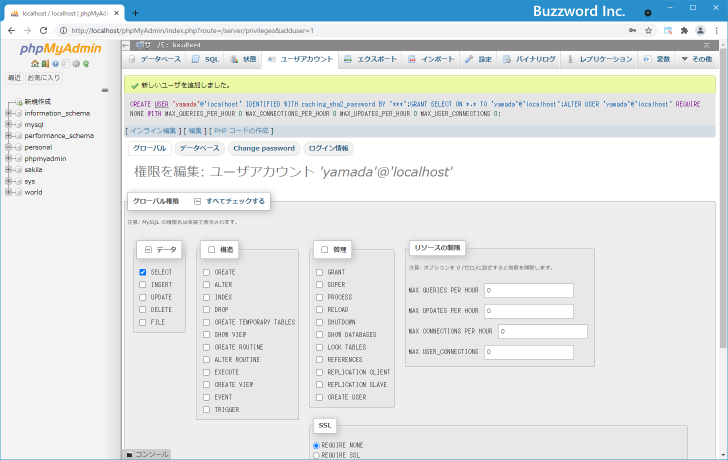Tick the CREATE USER checkbox

[319, 398]
